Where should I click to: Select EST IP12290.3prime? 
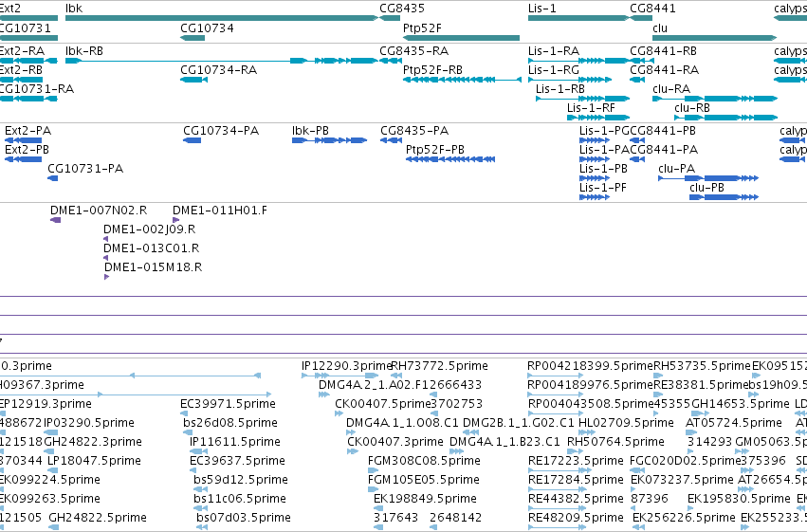coord(347,366)
